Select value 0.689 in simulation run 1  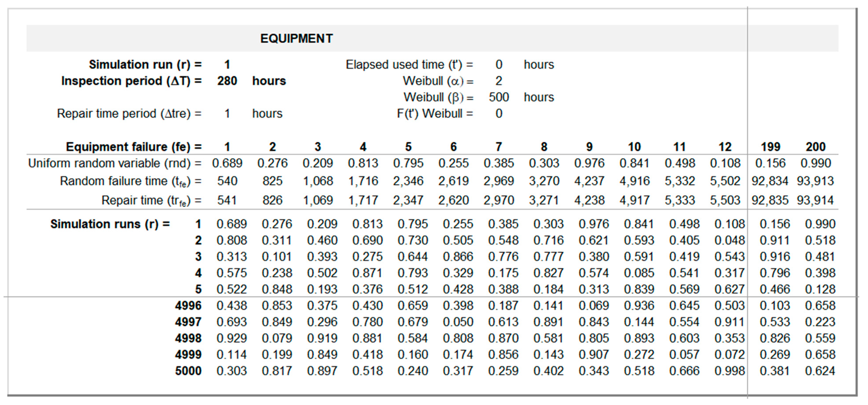232,224
